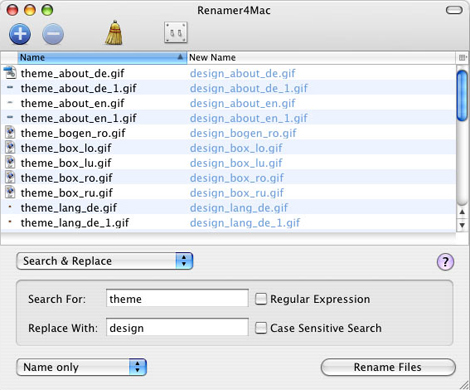Image resolution: width=470 pixels, height=390 pixels.
Task: Click the file icon beside theme_about_de.gif
Action: tap(10, 73)
